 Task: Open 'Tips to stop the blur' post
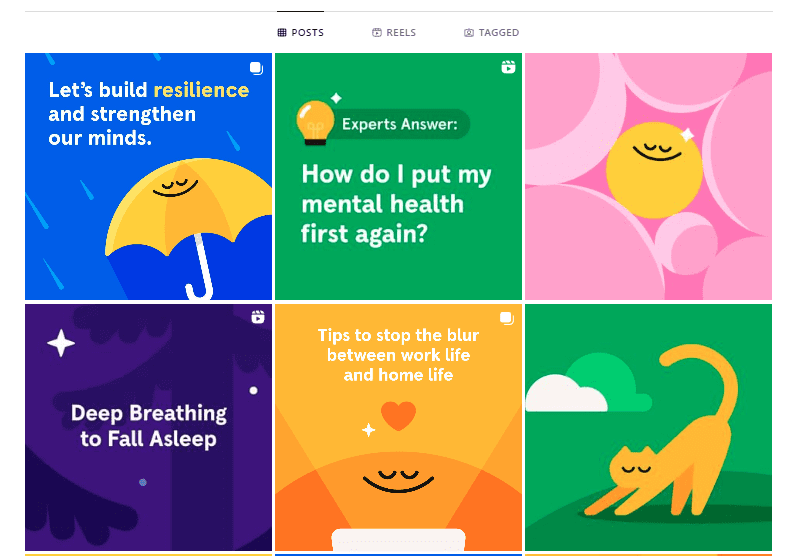coord(398,427)
